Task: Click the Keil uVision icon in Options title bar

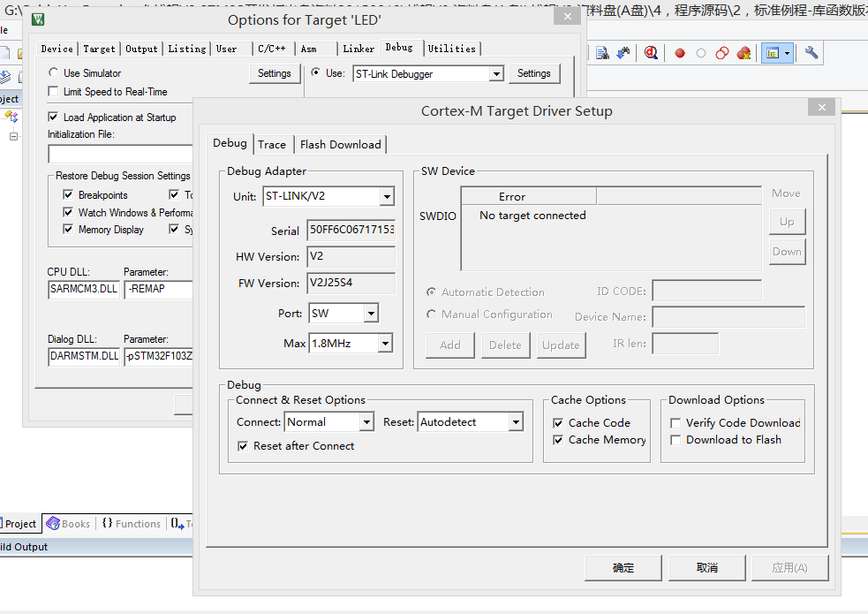Action: (38, 20)
